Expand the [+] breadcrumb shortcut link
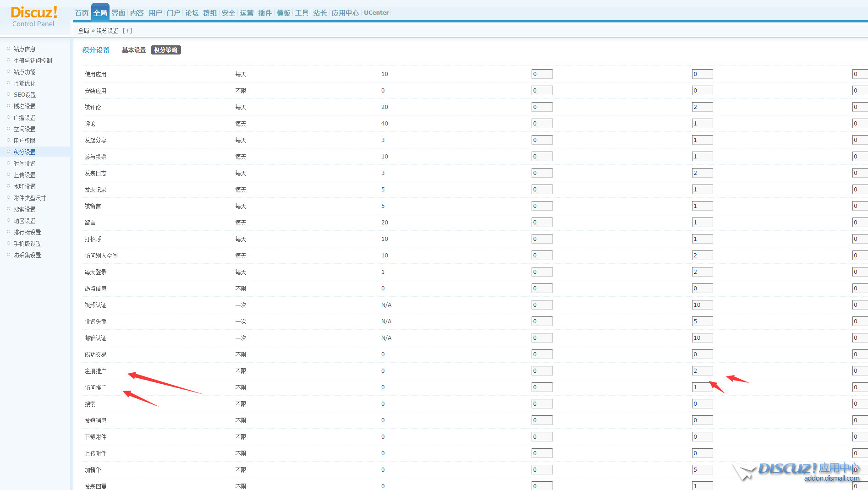The width and height of the screenshot is (868, 490). click(x=127, y=31)
